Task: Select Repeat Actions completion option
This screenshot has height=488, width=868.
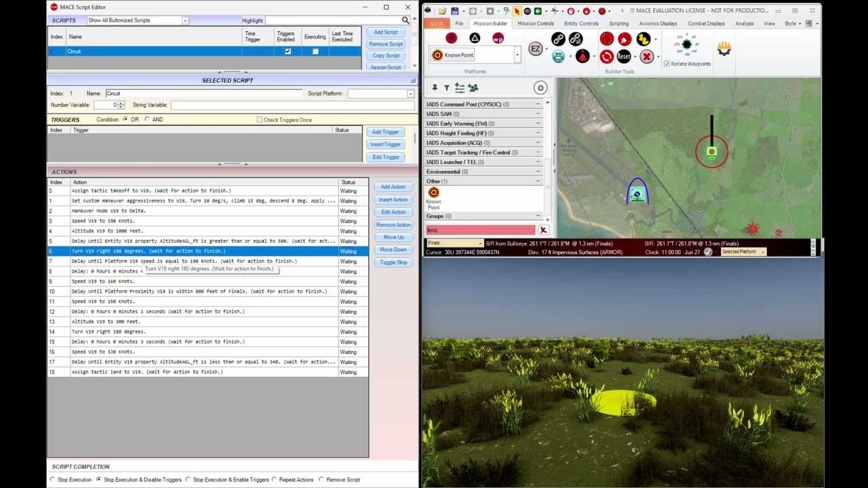Action: [x=275, y=480]
